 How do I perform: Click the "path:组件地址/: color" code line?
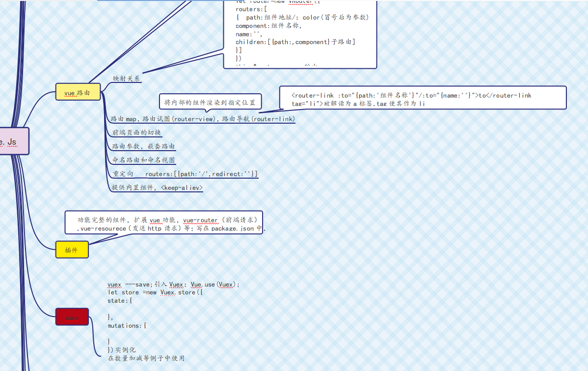click(x=302, y=17)
